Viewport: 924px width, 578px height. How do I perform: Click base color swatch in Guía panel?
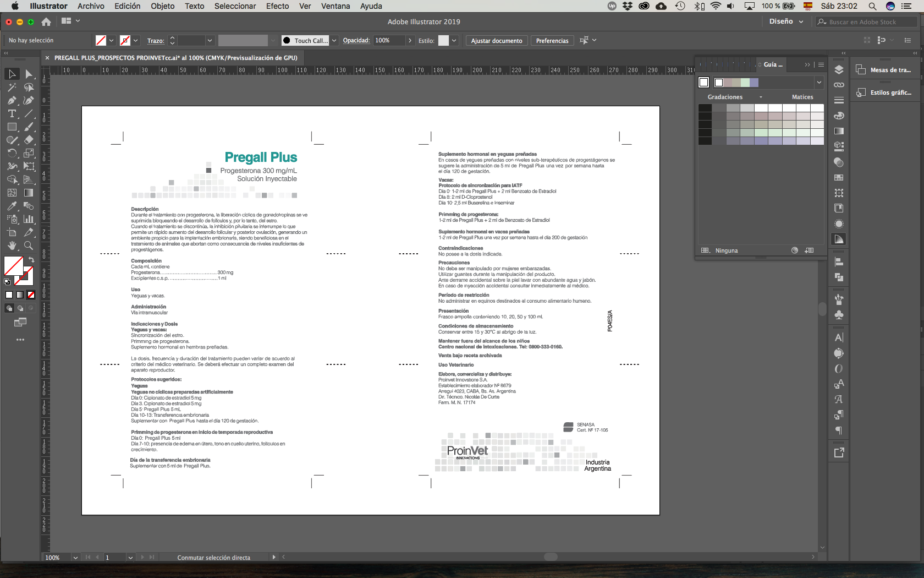click(x=703, y=82)
